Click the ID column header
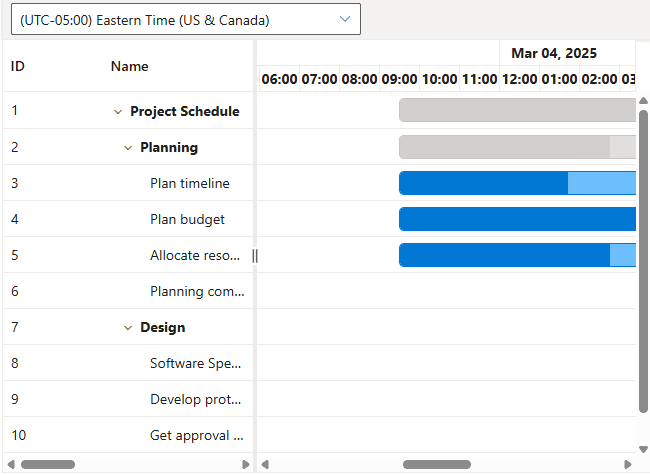 (x=18, y=66)
